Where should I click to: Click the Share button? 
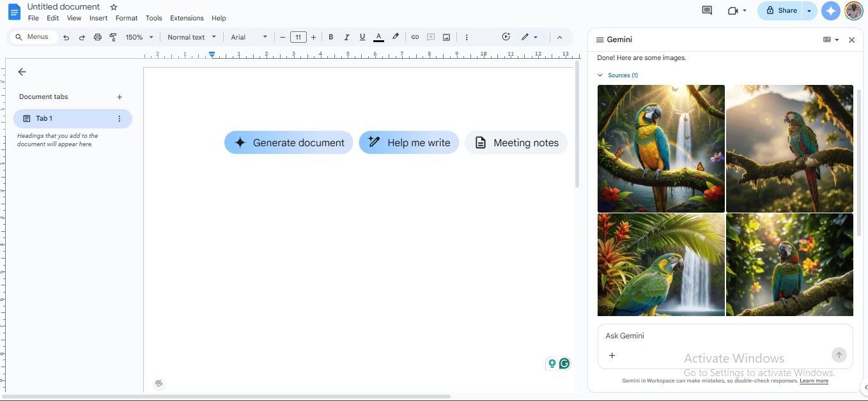(x=780, y=10)
